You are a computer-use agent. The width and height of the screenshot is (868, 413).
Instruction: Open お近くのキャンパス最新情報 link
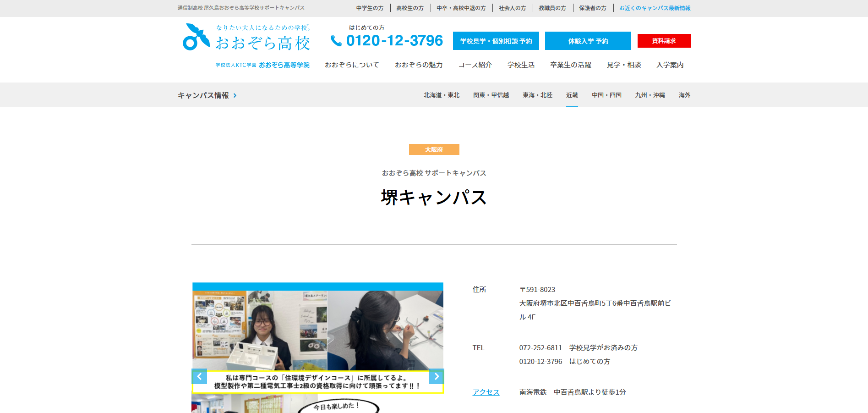(x=655, y=8)
